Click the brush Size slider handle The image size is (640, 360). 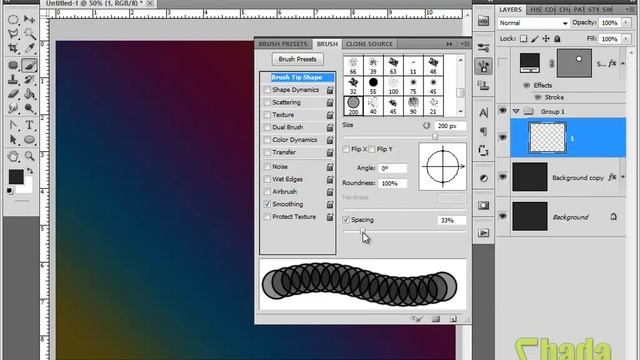tap(435, 137)
